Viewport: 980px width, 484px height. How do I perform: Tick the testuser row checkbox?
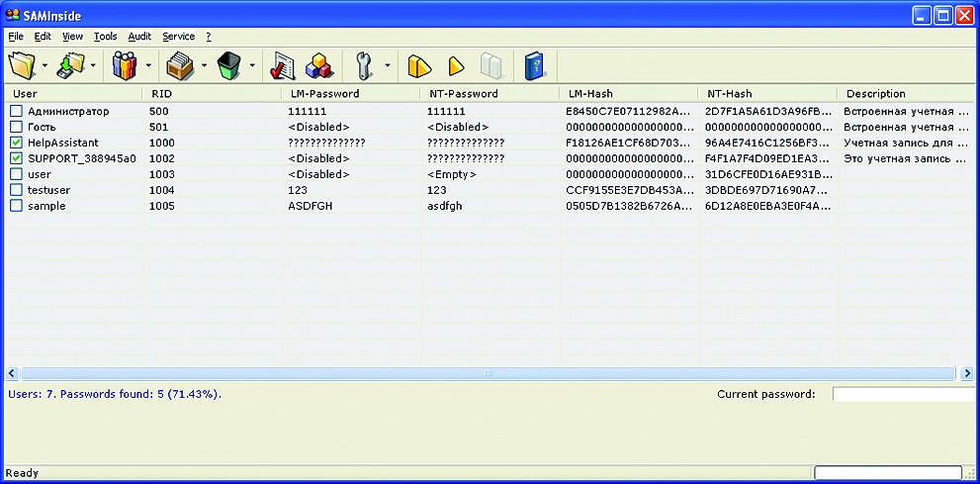tap(16, 190)
